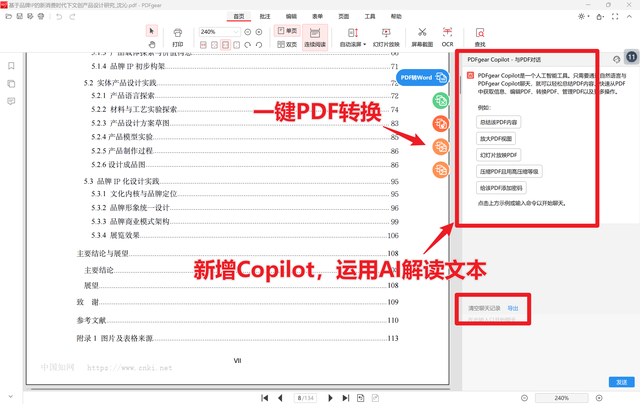The width and height of the screenshot is (640, 404).
Task: Set view to actual size
Action: [x=203, y=45]
